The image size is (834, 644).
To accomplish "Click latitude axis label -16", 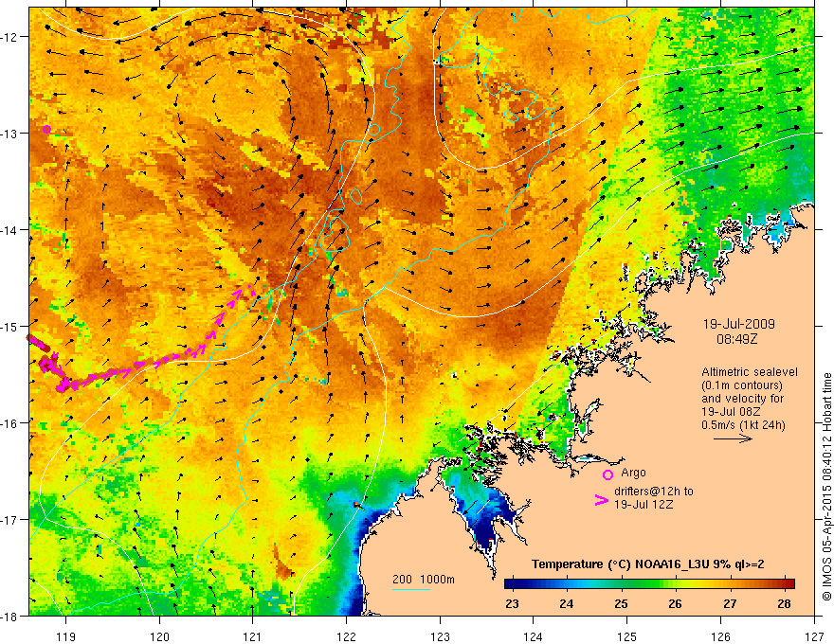I will 10,423.
